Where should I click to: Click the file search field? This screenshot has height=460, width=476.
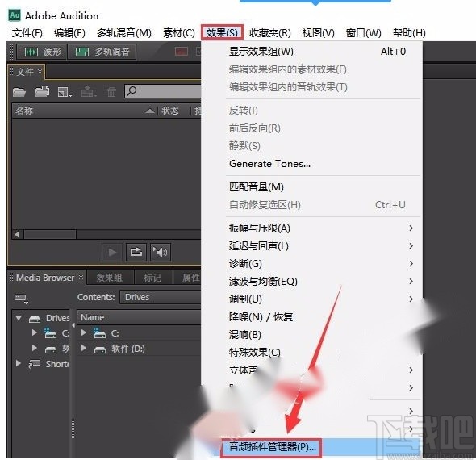163,91
